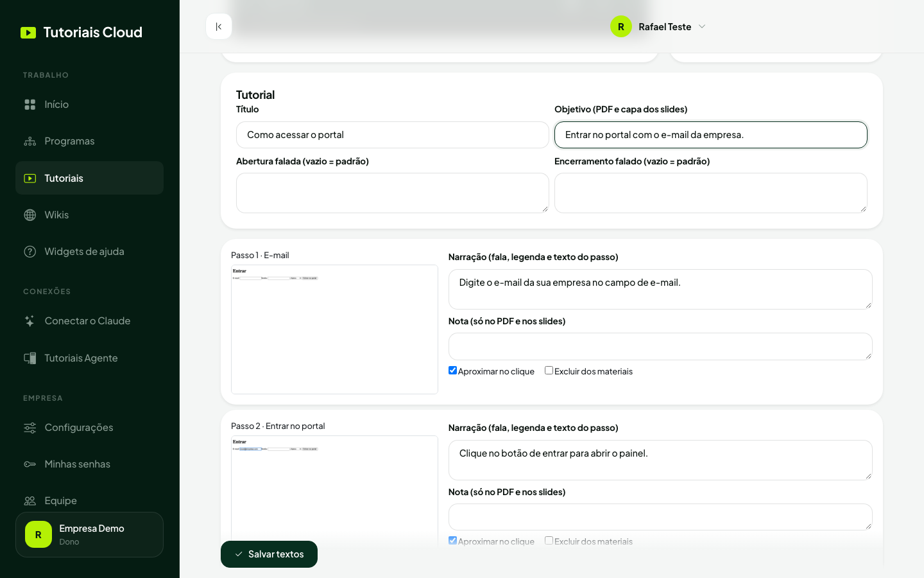Open the Empresa Demo company switcher
Image resolution: width=924 pixels, height=578 pixels.
click(x=89, y=534)
